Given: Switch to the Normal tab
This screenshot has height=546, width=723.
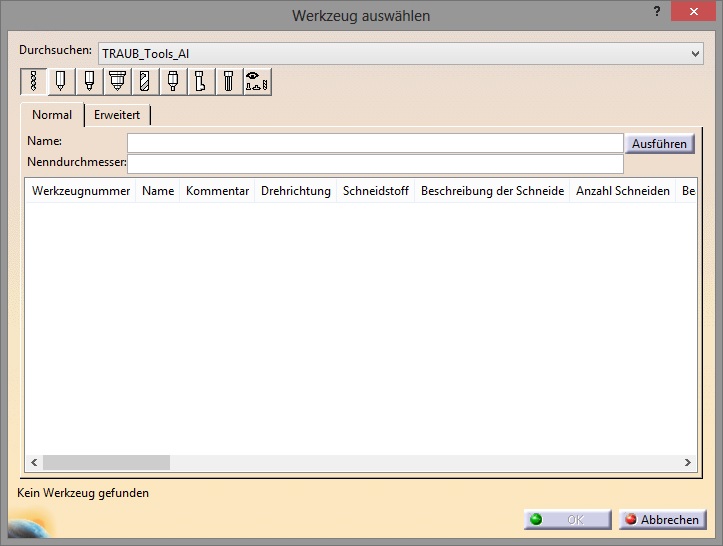Looking at the screenshot, I should pos(52,115).
